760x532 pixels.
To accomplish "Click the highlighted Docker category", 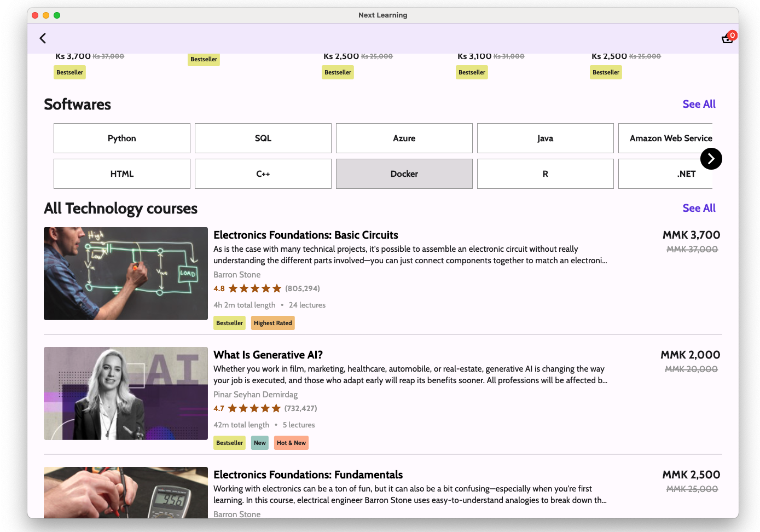I will (404, 174).
